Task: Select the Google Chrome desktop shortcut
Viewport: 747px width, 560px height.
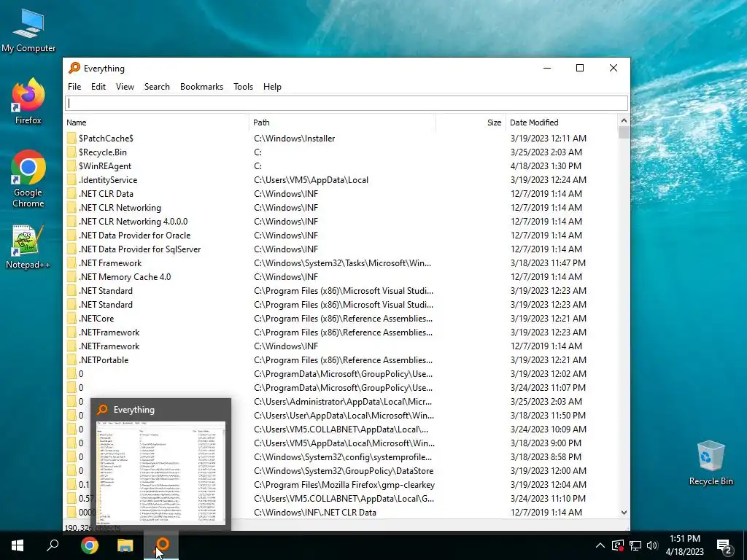Action: (x=28, y=179)
